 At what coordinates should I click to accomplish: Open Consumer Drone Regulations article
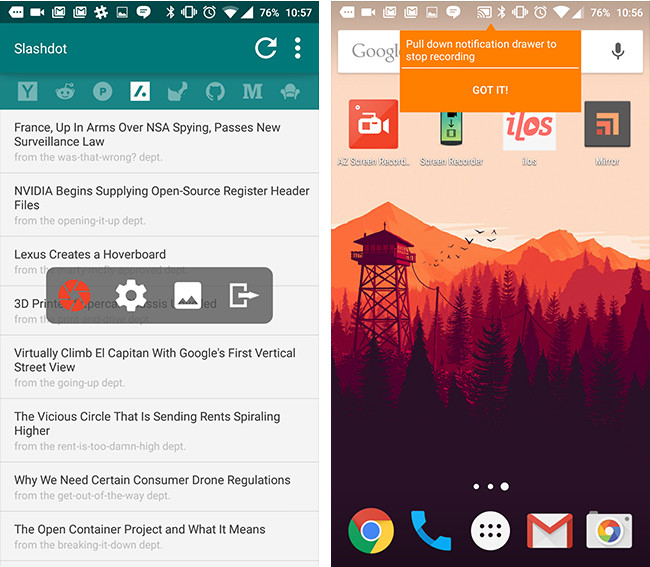[x=159, y=487]
